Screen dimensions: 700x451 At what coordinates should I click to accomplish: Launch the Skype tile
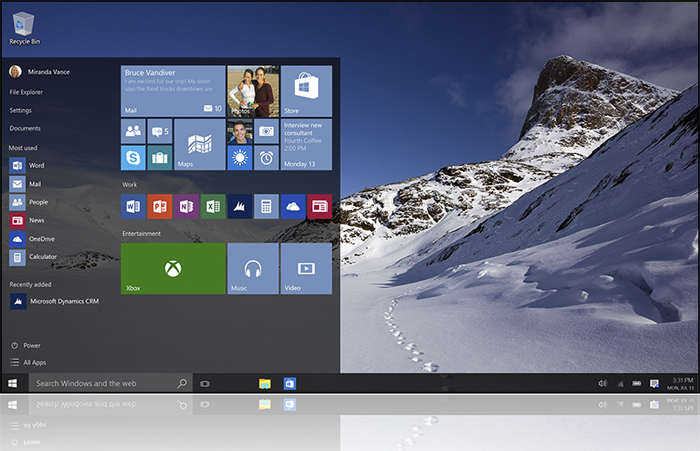tap(133, 157)
